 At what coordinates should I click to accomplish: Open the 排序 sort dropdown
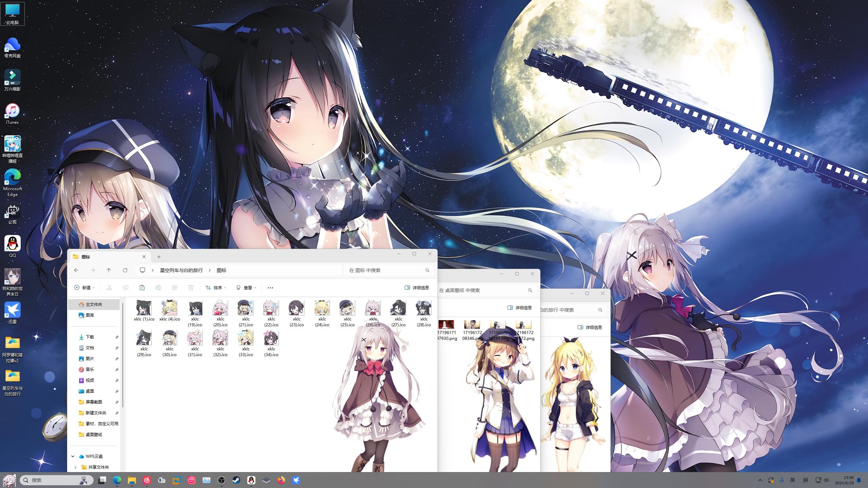pos(216,288)
